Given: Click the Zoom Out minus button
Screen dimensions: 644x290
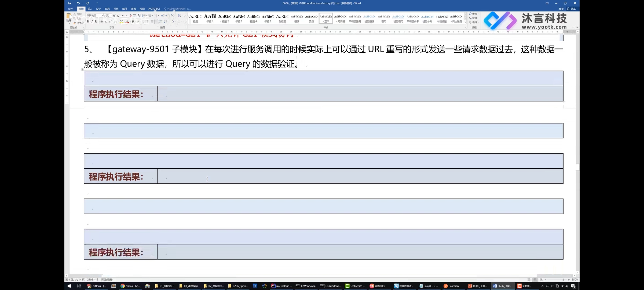Looking at the screenshot, I should point(546,280).
